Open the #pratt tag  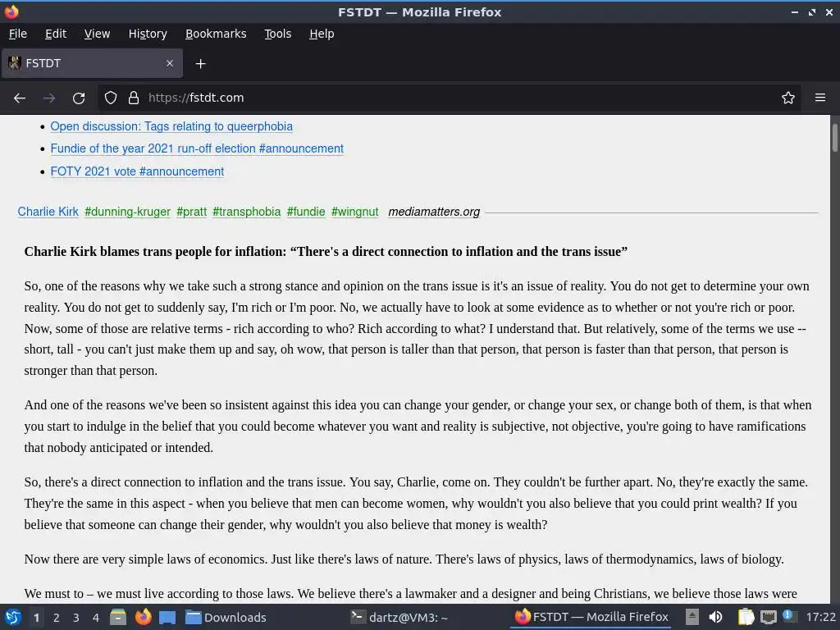coord(191,212)
